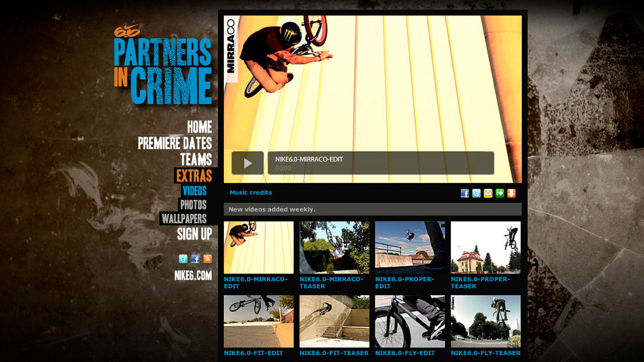Click the 'New videos added weekly.' notice

(373, 209)
